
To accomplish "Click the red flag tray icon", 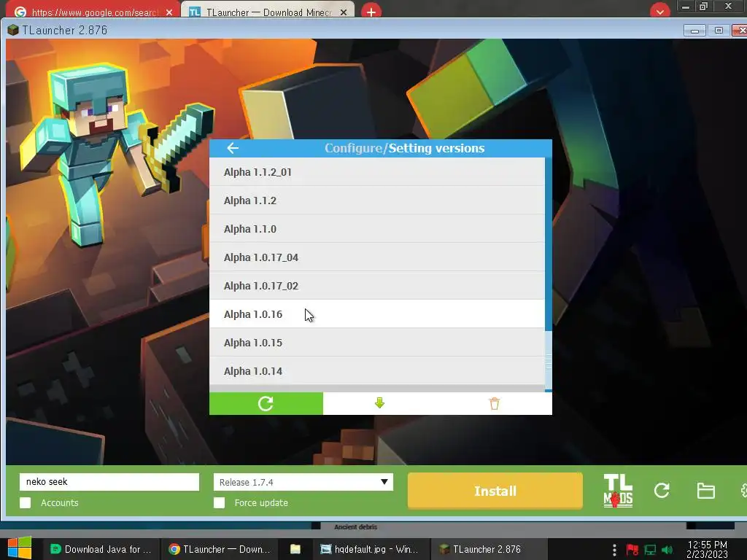I will coord(632,550).
